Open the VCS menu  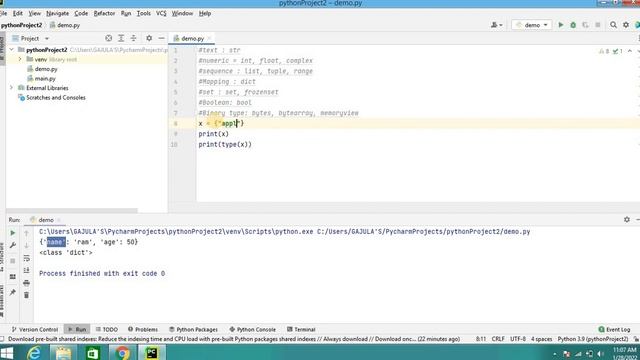coord(161,13)
